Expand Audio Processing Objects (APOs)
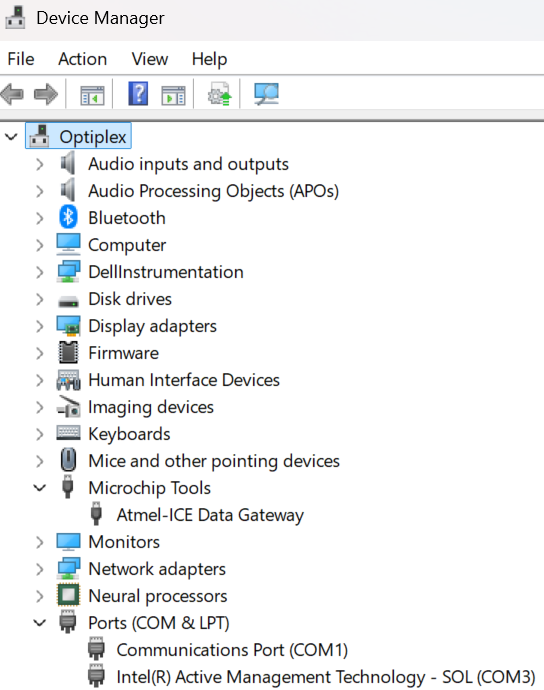Screen dimensions: 544x690 (x=40, y=191)
